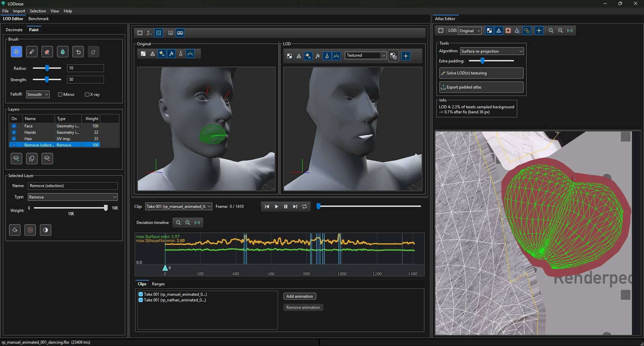Toggle the red square icon in Atlas Editor

508,31
